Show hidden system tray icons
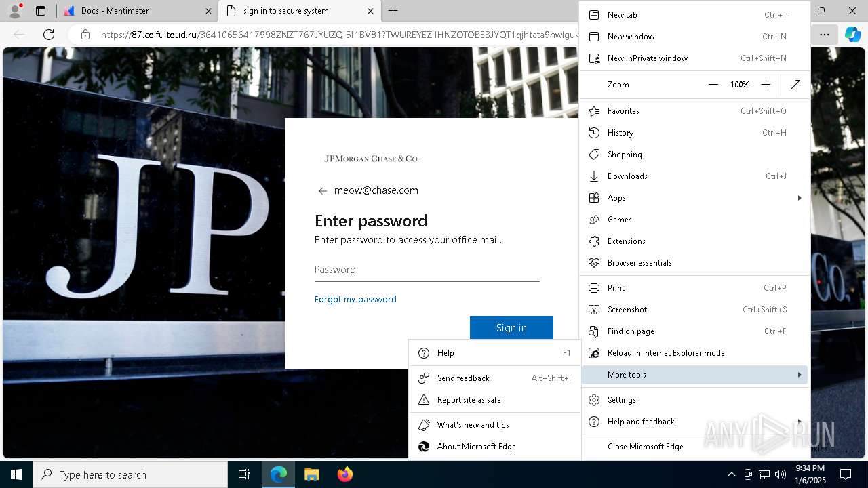 point(731,474)
